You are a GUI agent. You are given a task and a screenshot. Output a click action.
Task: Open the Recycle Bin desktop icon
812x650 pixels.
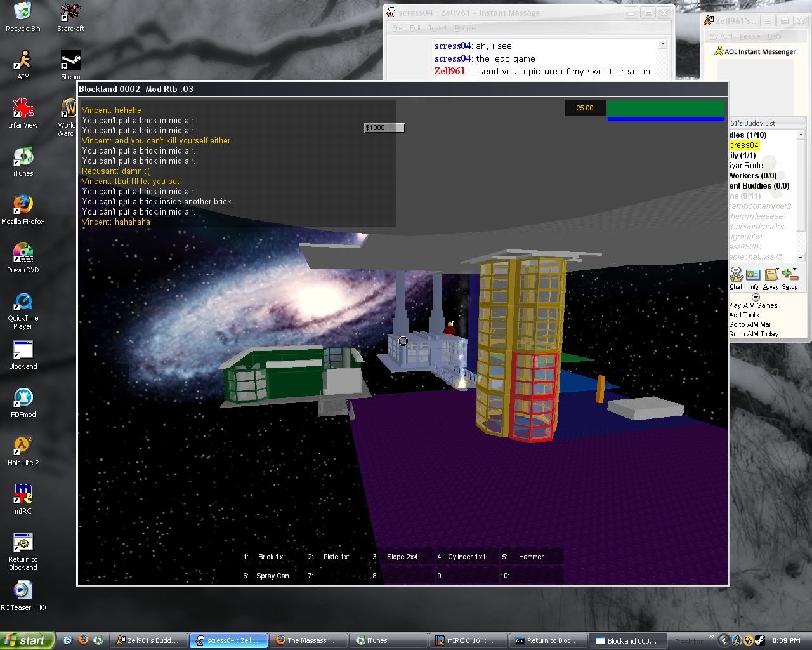point(23,17)
